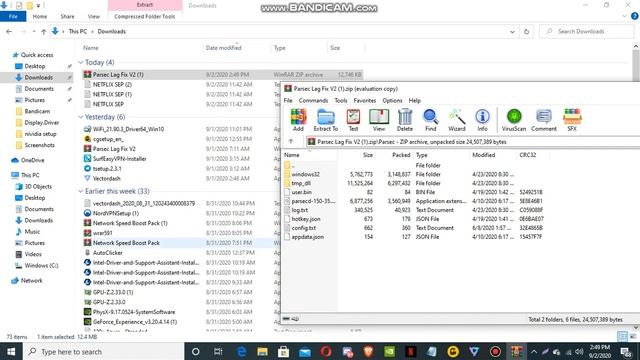Screen dimensions: 640x360
Task: Click the Explorer up-folder arrow
Action: 44,31
